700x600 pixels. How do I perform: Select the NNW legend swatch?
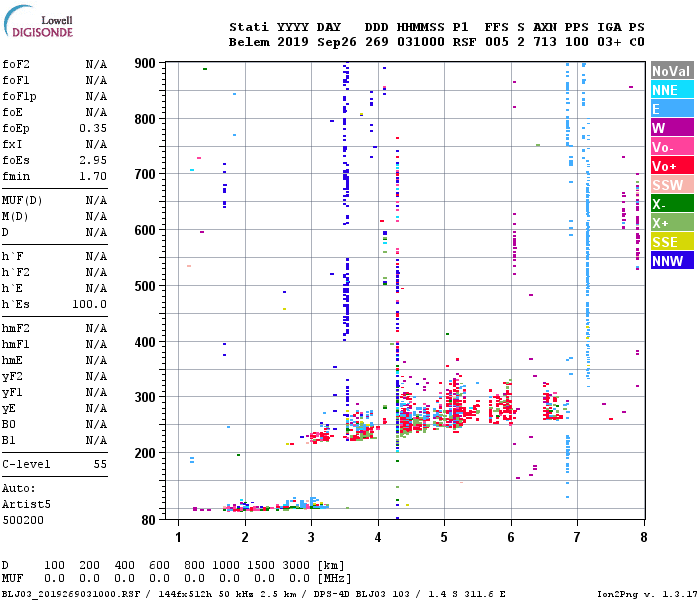click(x=672, y=261)
